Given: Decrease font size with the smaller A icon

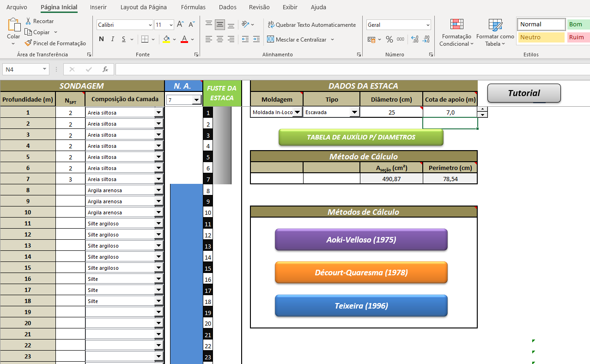Looking at the screenshot, I should pos(191,24).
